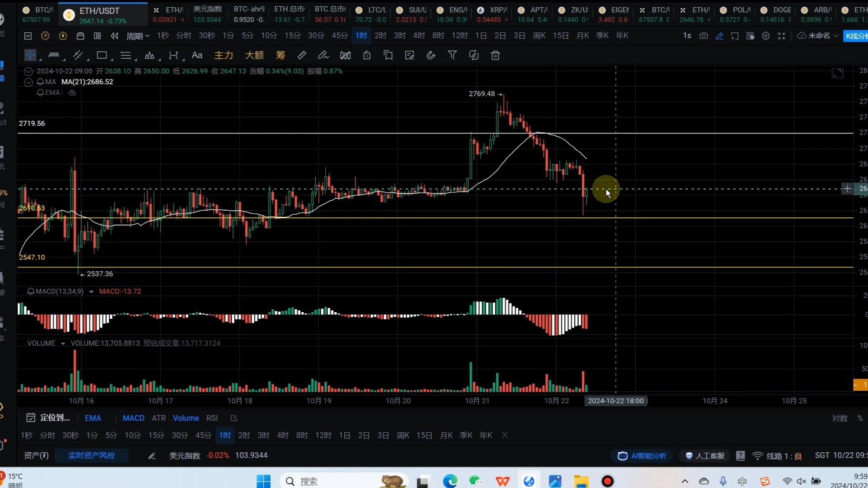This screenshot has height=488, width=868.
Task: Toggle percent scale mode
Action: coord(860,418)
